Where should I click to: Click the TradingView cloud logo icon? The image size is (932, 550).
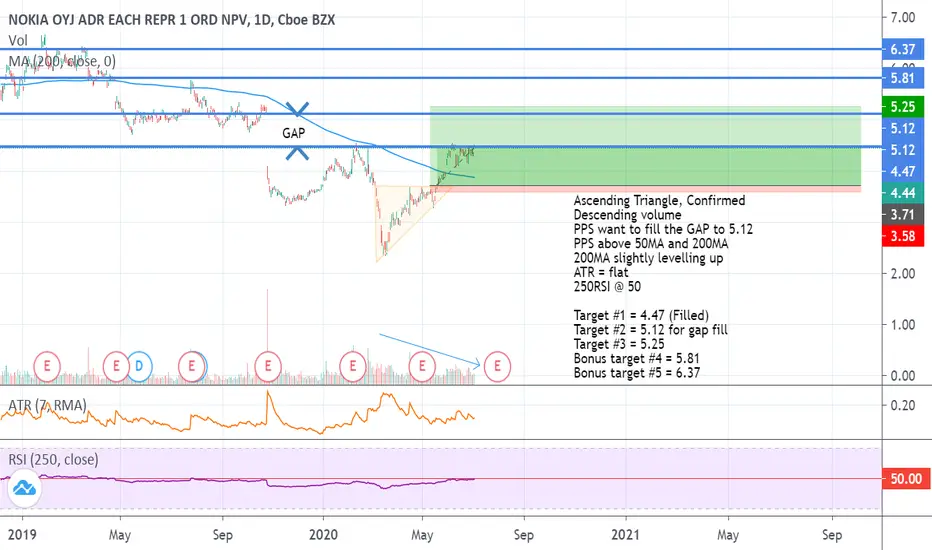coord(24,488)
